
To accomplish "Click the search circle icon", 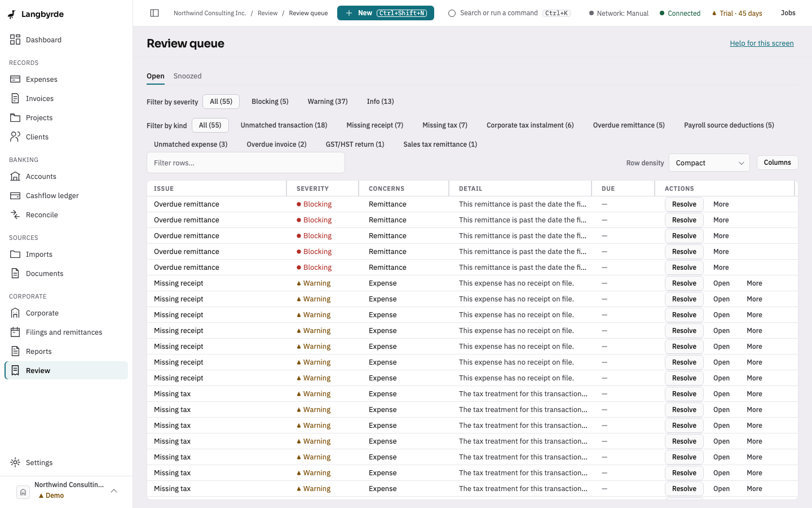I will (x=452, y=13).
